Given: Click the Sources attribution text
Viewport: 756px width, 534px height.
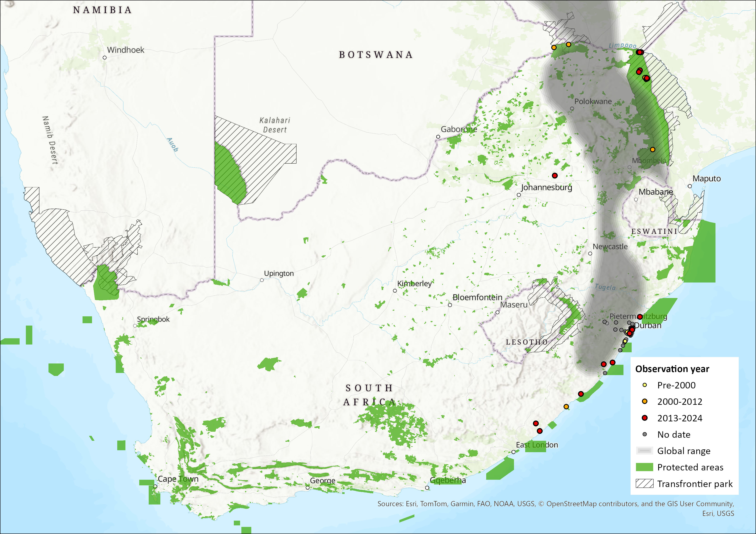Looking at the screenshot, I should (556, 504).
